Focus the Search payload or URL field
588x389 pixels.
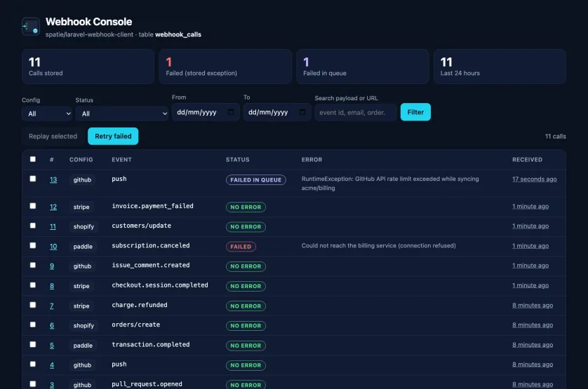coord(356,112)
